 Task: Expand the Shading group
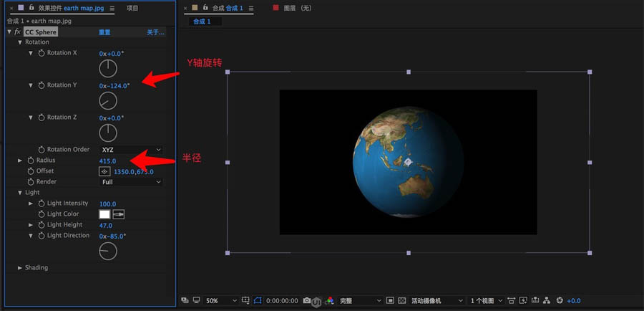tap(20, 268)
